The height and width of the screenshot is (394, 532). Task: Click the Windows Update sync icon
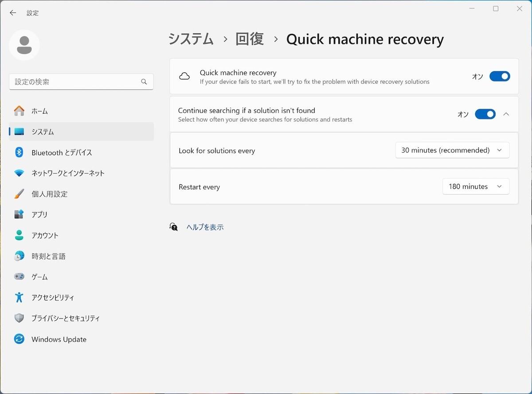(x=19, y=339)
